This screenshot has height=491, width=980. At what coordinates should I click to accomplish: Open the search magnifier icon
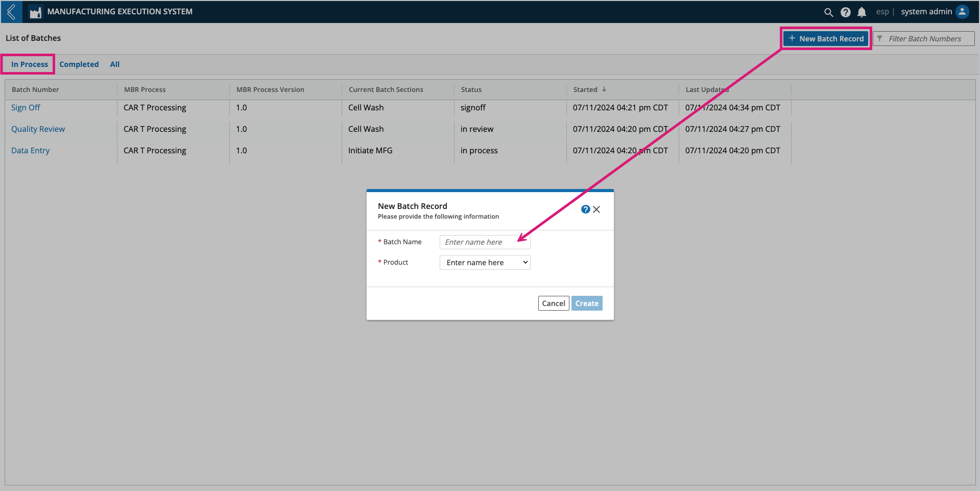point(828,12)
